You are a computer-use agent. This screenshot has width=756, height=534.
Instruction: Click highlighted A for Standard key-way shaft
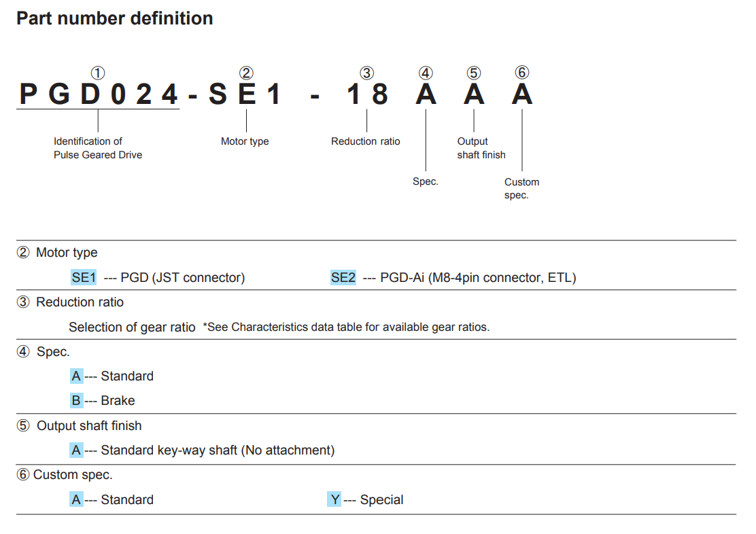pyautogui.click(x=77, y=450)
